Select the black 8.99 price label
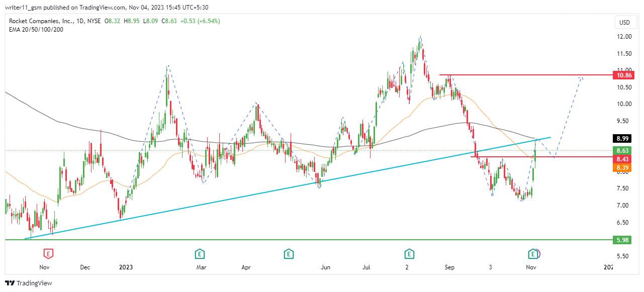The image size is (644, 292). point(623,138)
